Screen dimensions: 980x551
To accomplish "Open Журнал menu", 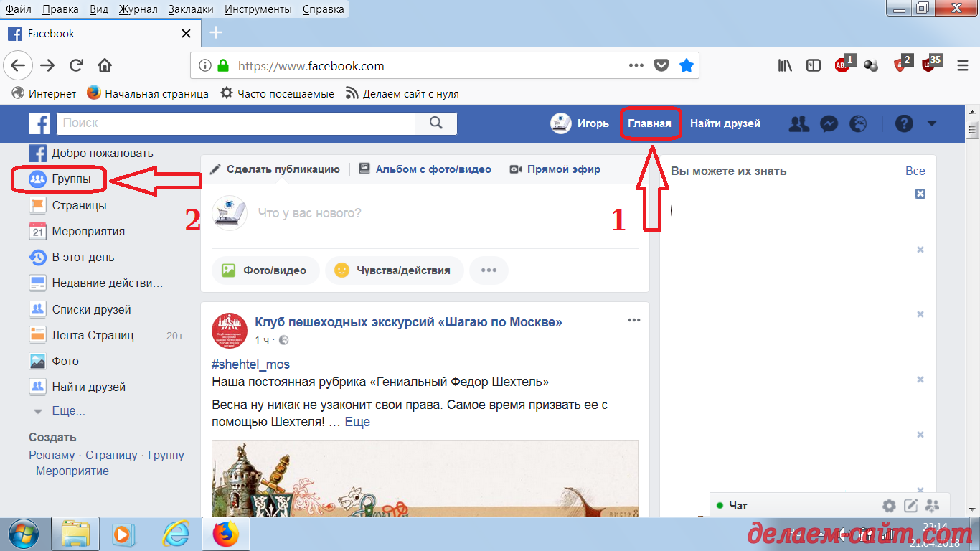I will (x=138, y=9).
